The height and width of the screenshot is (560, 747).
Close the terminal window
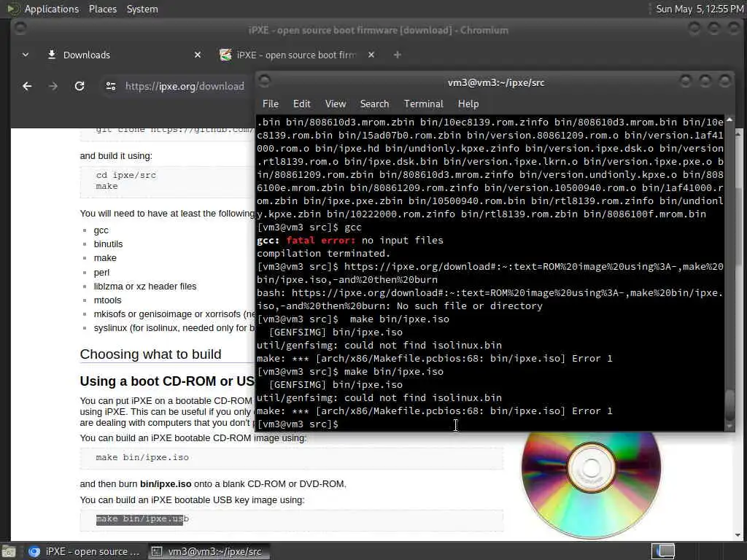coord(724,82)
